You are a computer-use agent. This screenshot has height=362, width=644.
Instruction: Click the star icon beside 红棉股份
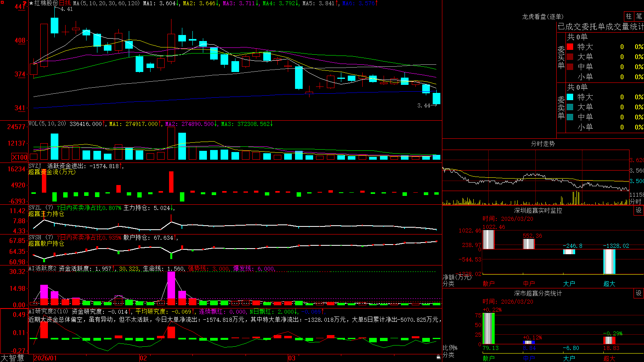(x=31, y=3)
